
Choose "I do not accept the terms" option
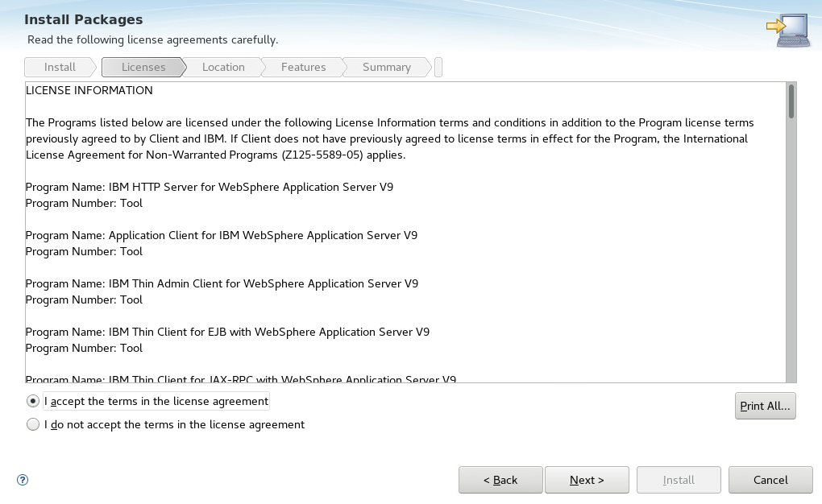coord(33,424)
